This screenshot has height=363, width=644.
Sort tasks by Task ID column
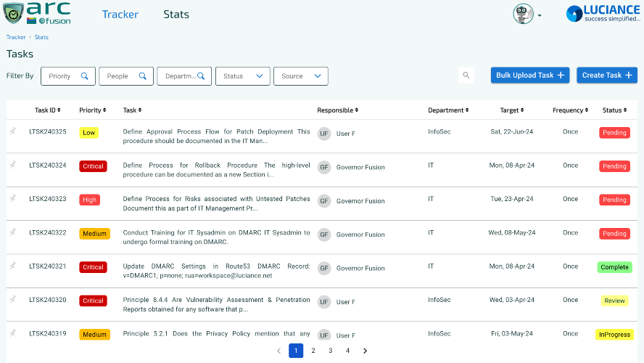48,110
